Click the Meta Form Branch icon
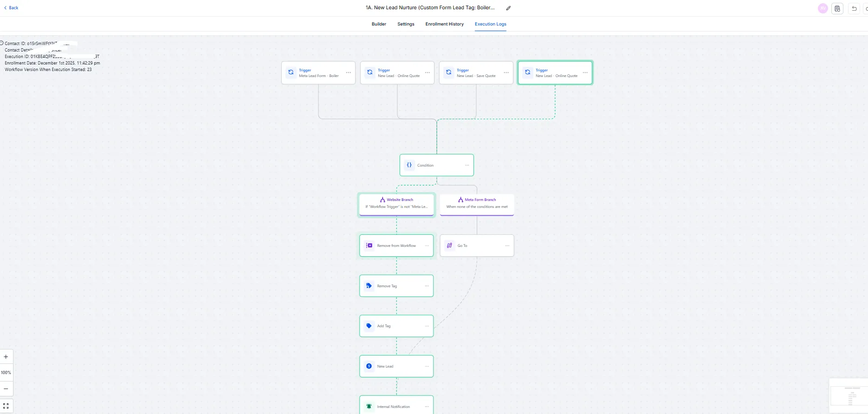 tap(460, 200)
